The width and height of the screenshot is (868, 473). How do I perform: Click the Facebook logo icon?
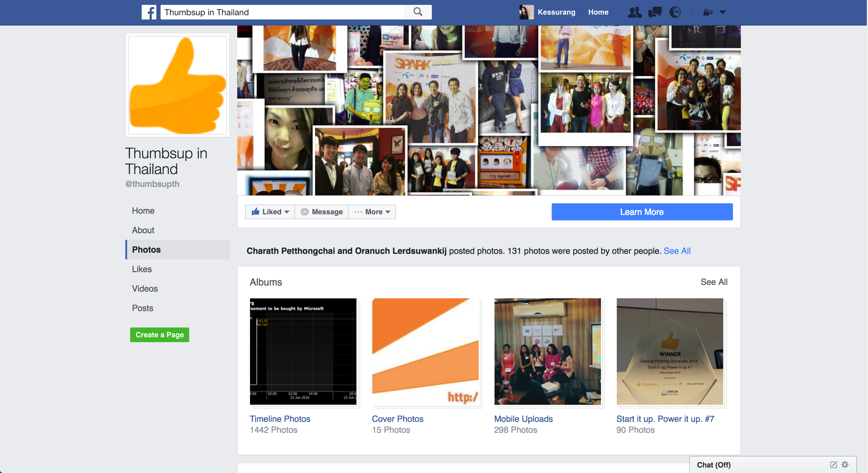[149, 12]
